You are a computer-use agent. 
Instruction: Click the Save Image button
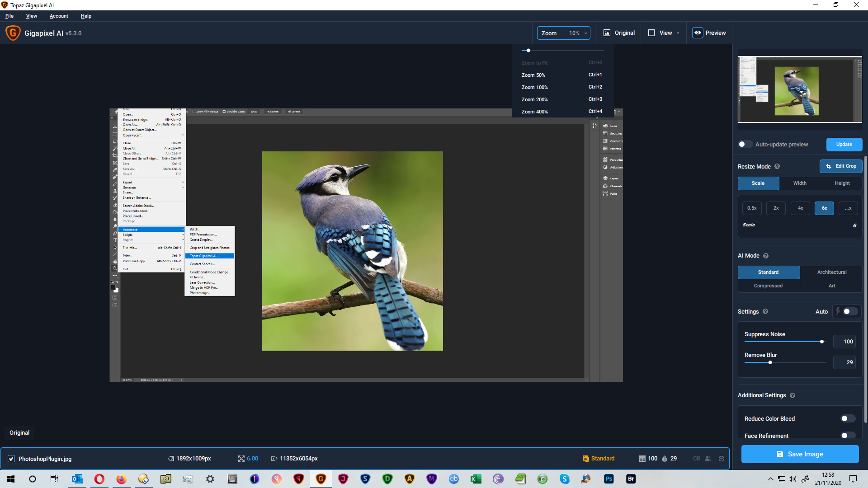point(800,454)
